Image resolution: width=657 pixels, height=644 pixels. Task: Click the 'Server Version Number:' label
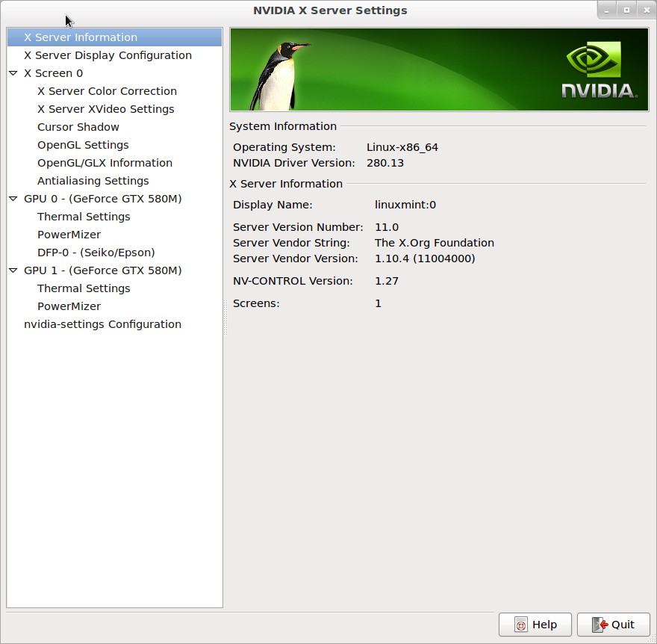tap(298, 227)
